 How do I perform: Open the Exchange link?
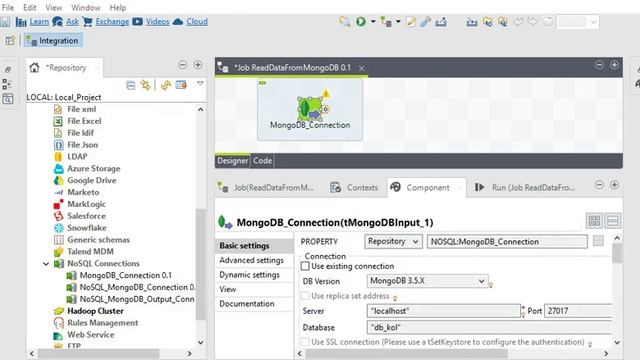point(112,22)
